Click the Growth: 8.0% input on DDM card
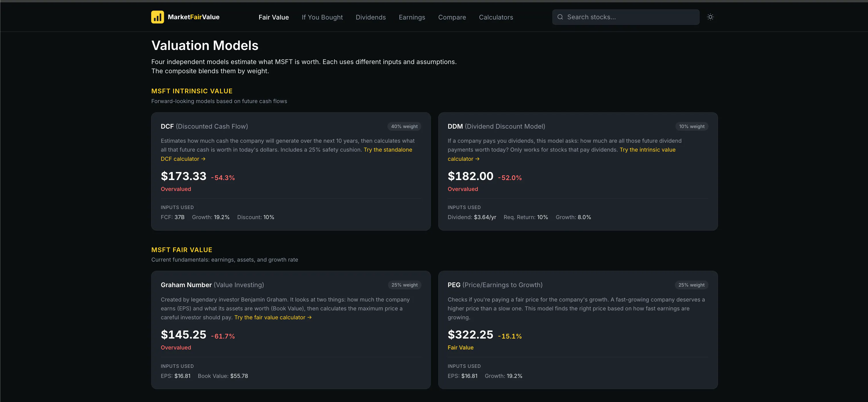868x402 pixels. (573, 217)
